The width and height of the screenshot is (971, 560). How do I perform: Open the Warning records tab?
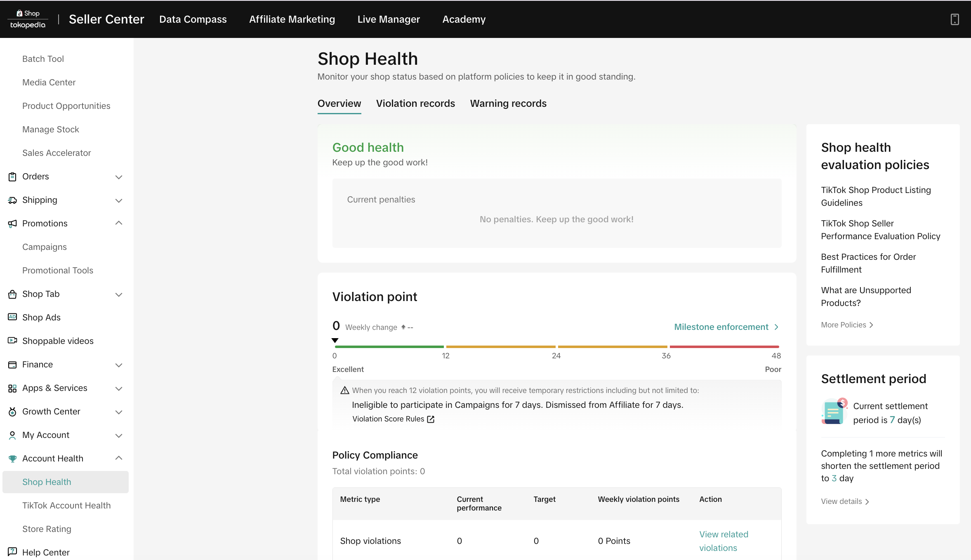(x=508, y=104)
